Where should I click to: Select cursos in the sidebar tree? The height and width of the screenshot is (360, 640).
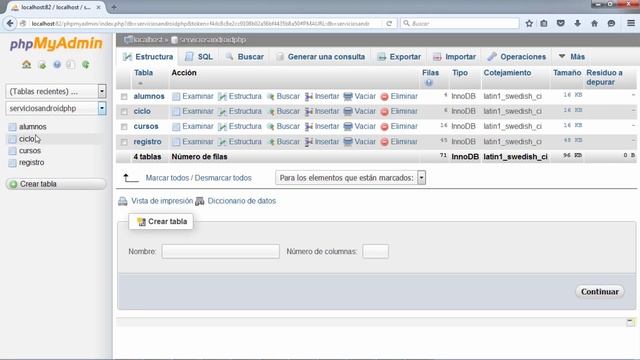pos(30,151)
